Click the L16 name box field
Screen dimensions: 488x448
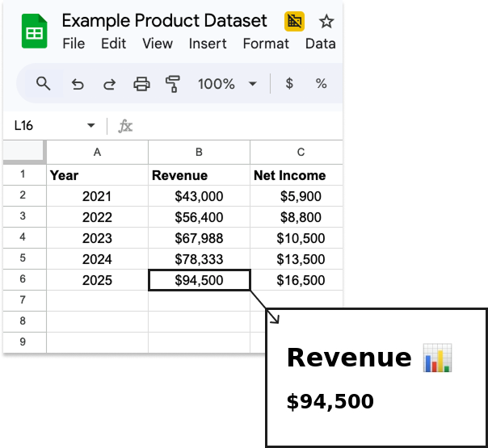44,126
